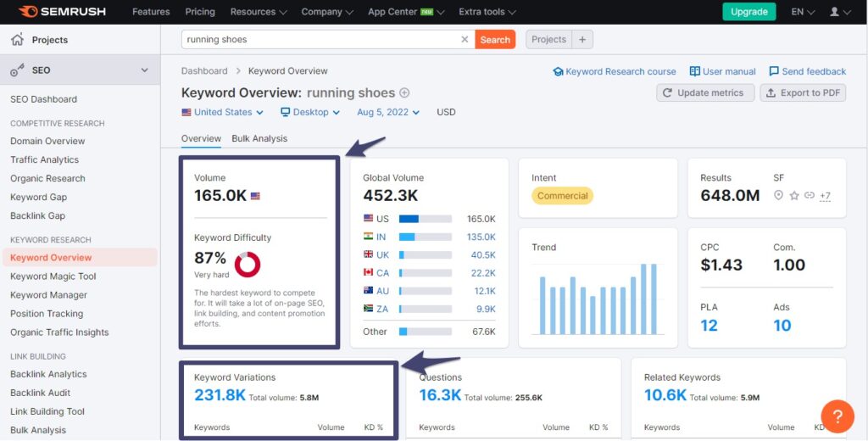Open Backlink Gap in sidebar
868x441 pixels.
[37, 215]
